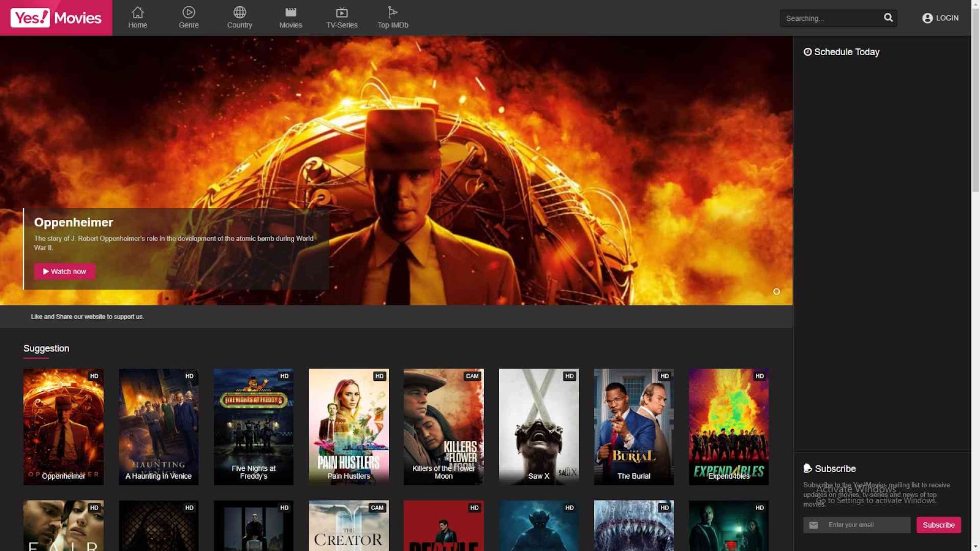The height and width of the screenshot is (551, 980).
Task: Open the A Haunting in Venice poster
Action: tap(159, 427)
